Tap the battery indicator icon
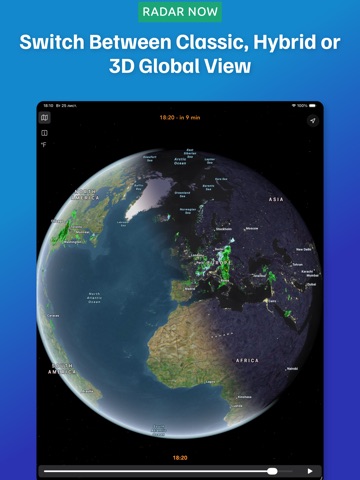360x480 pixels. [312, 106]
